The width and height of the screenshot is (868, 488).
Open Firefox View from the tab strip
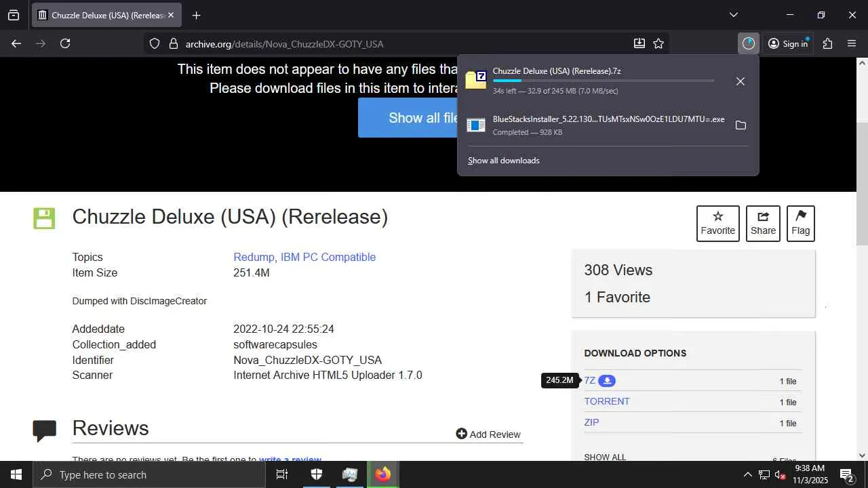14,15
